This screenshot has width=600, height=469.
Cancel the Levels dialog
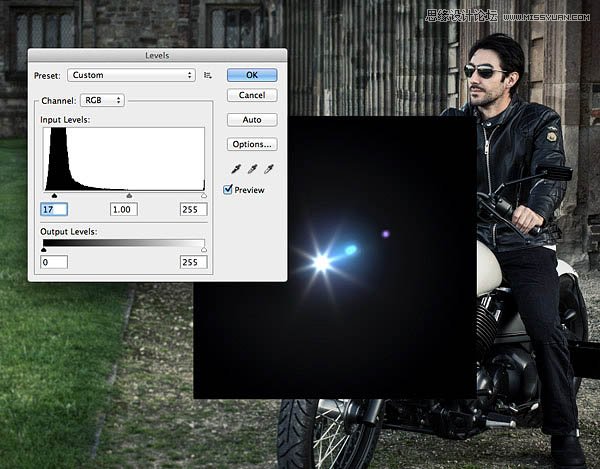tap(252, 95)
